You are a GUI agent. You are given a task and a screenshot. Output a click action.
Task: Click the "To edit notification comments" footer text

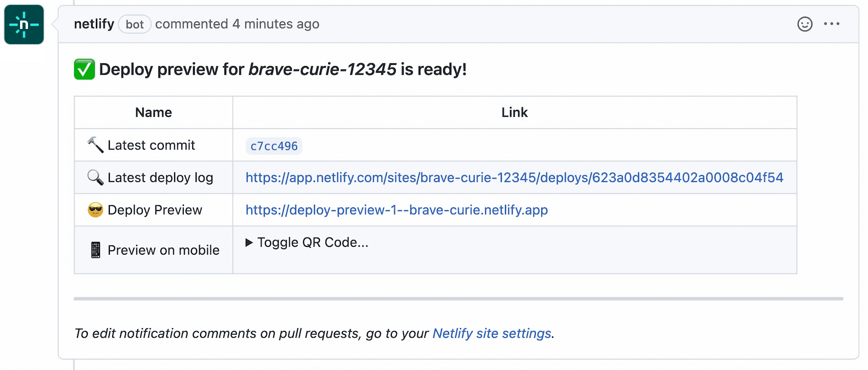(x=314, y=334)
